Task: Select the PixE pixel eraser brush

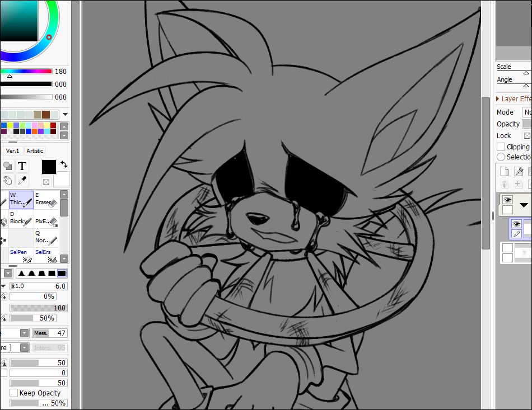Action: 46,219
